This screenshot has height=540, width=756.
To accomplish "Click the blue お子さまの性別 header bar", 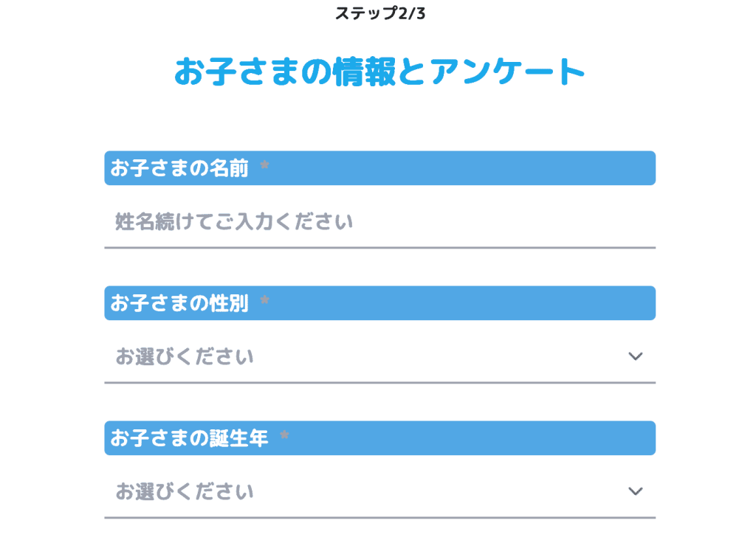I will 380,302.
